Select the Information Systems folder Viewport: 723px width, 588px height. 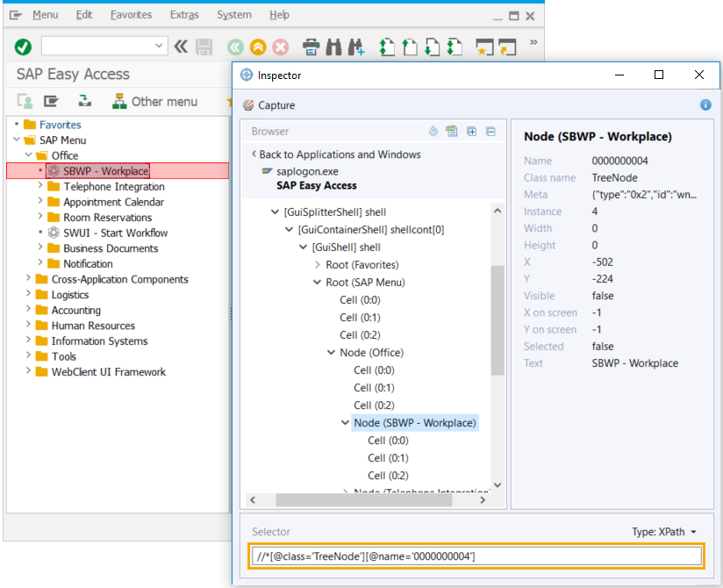coord(99,341)
